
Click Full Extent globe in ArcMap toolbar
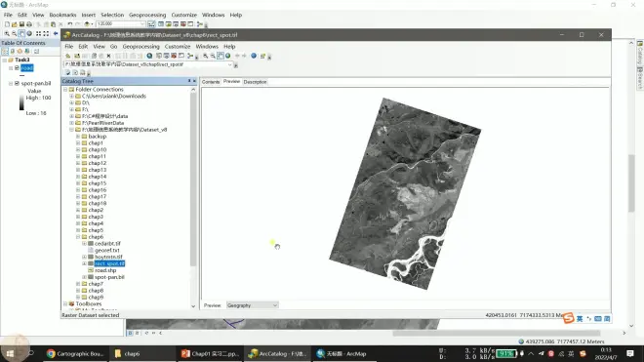(x=29, y=34)
